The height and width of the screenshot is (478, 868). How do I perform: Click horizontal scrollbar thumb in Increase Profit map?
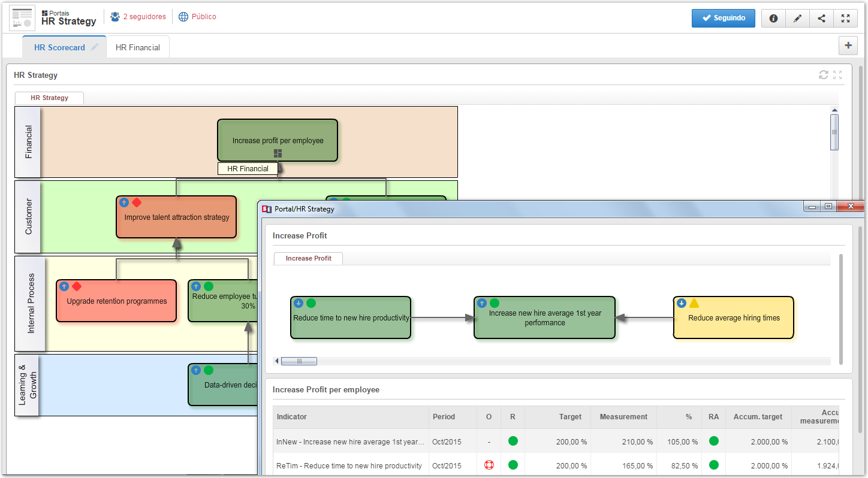299,361
